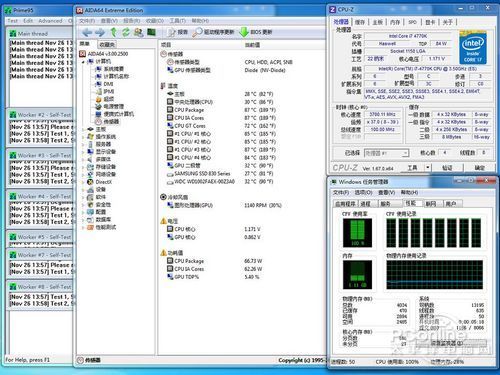Viewport: 500px width, 375px height.
Task: Click the dark green chip icon in AIDA64 toolbar
Action: pyautogui.click(x=151, y=32)
